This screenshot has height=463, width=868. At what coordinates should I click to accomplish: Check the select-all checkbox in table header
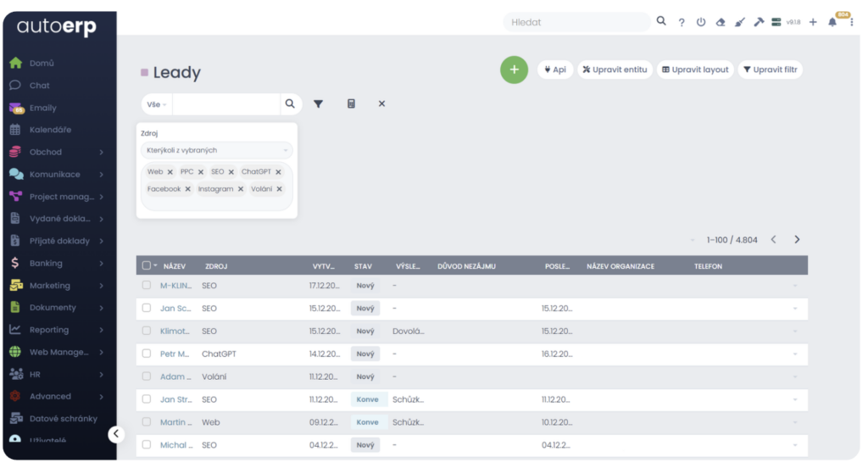(x=147, y=265)
